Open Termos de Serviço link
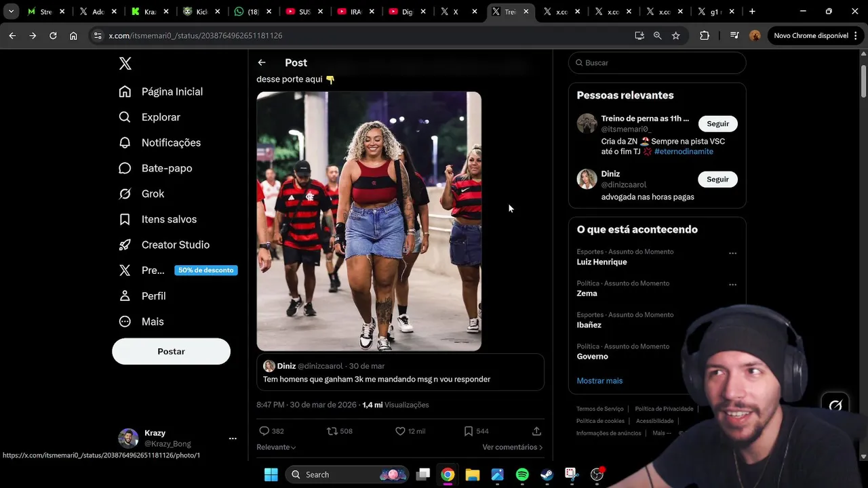Viewport: 868px width, 488px height. [599, 409]
